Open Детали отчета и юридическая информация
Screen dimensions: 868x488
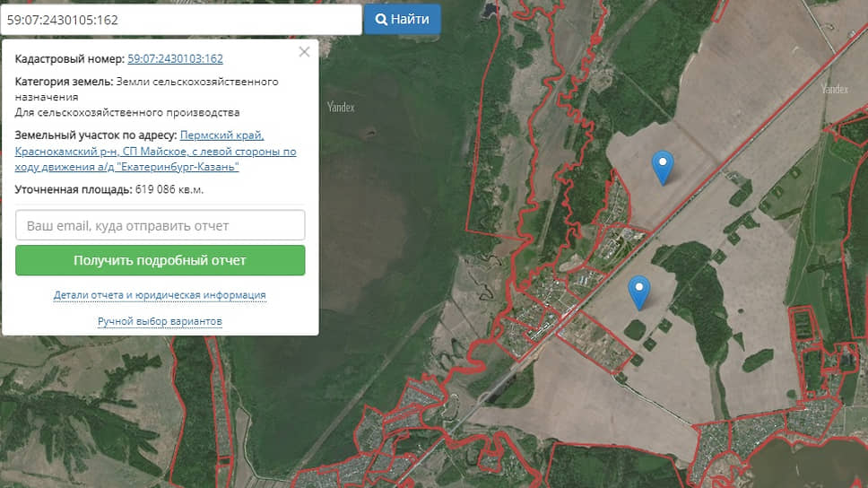point(160,295)
